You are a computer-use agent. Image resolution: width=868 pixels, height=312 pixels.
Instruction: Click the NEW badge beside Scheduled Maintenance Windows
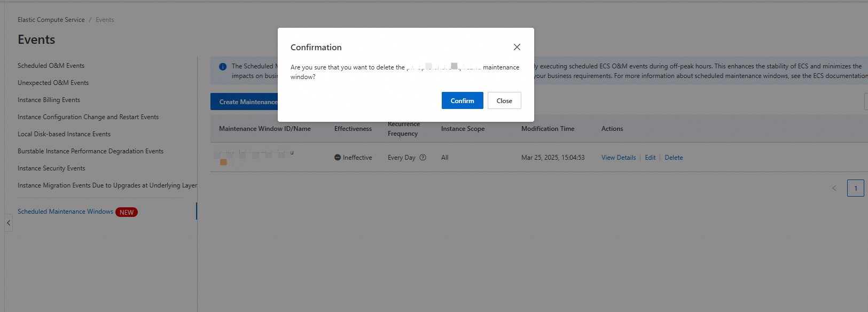click(127, 212)
